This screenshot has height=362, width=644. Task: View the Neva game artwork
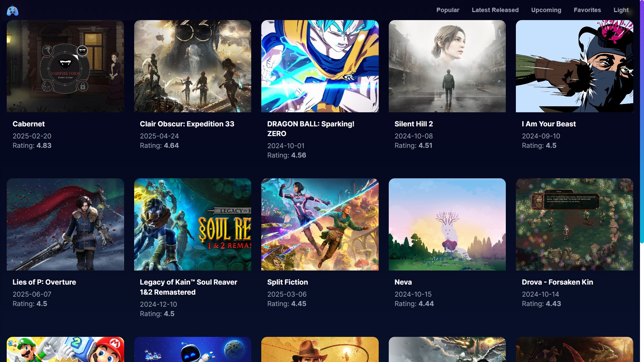point(447,224)
